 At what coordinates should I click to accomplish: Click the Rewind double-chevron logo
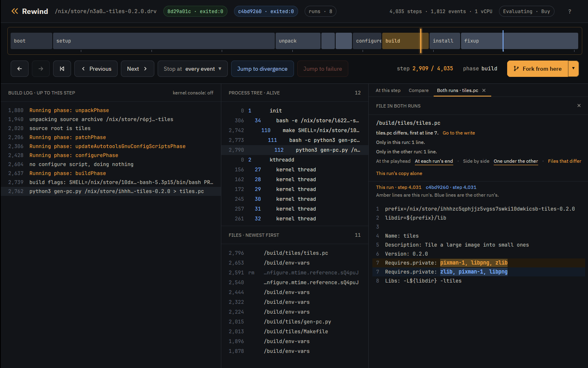15,11
